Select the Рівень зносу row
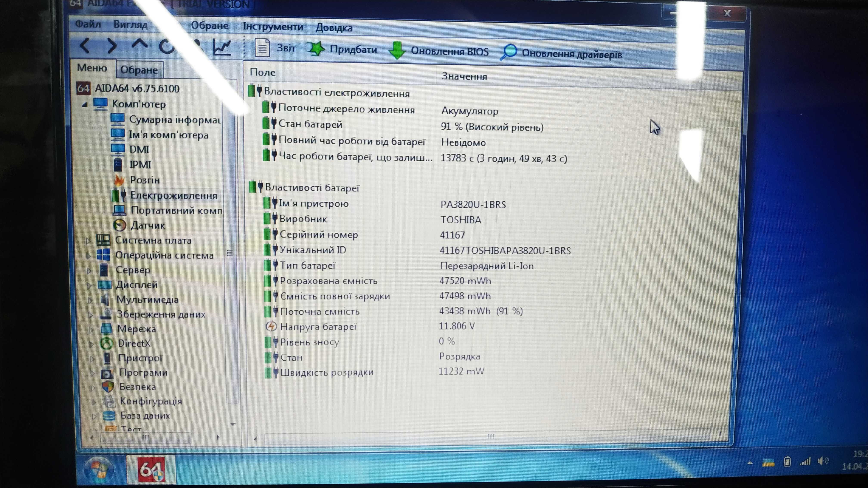The image size is (868, 488). (360, 341)
